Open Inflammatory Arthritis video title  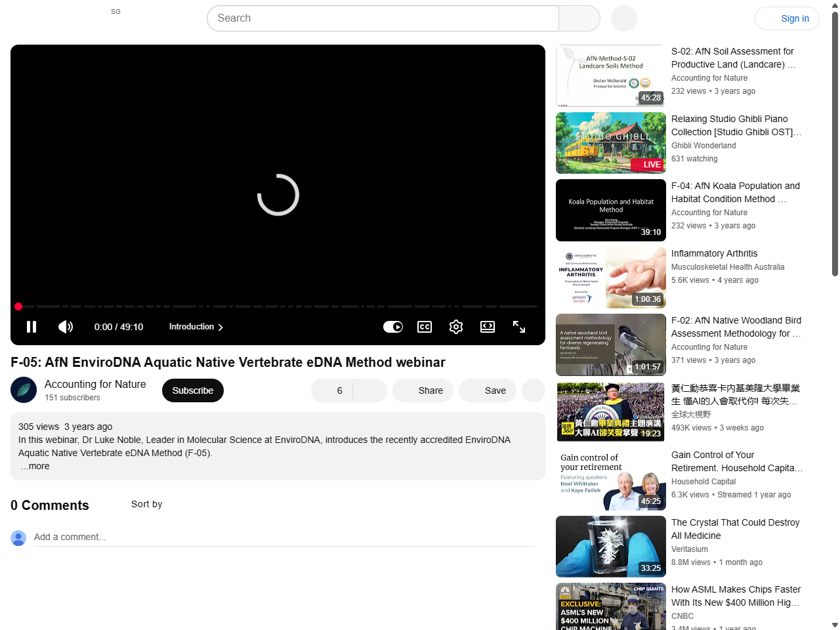(714, 253)
